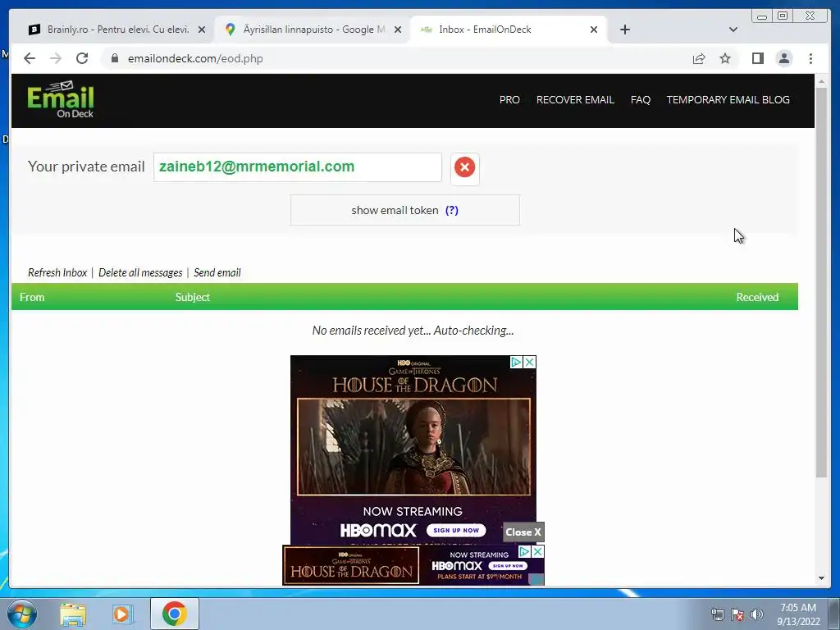Click the Received column header

pyautogui.click(x=757, y=297)
